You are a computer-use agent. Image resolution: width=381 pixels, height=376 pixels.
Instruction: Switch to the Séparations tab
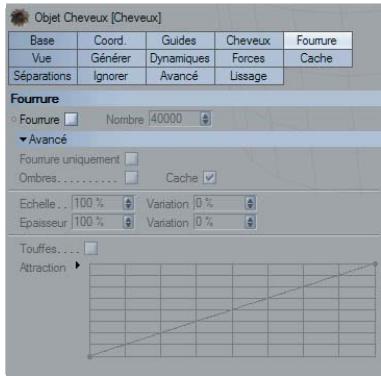pos(43,76)
